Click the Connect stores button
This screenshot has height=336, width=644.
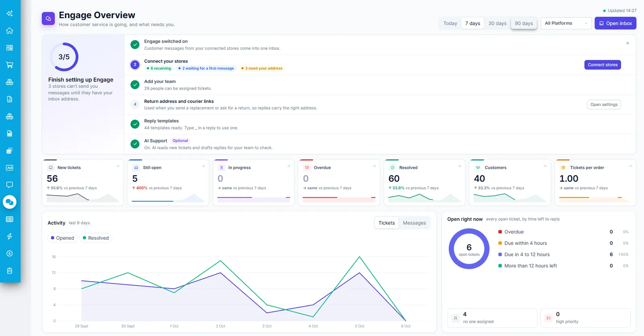click(x=603, y=65)
